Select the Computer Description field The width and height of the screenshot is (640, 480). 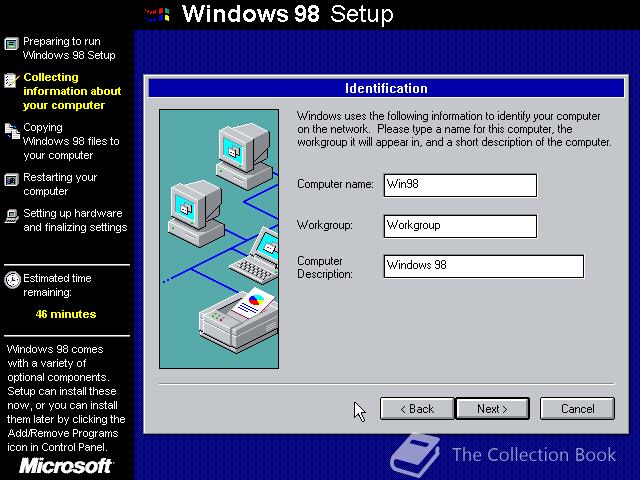tap(484, 267)
